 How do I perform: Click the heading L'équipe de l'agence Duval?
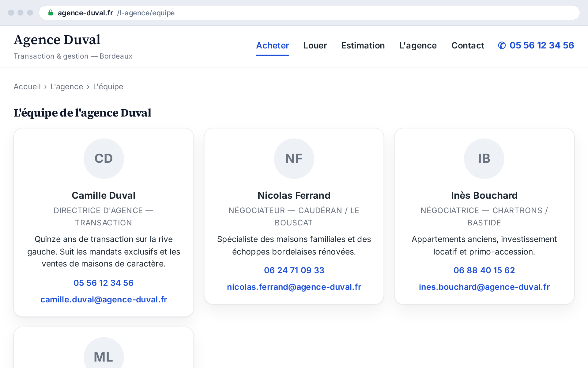pyautogui.click(x=82, y=113)
